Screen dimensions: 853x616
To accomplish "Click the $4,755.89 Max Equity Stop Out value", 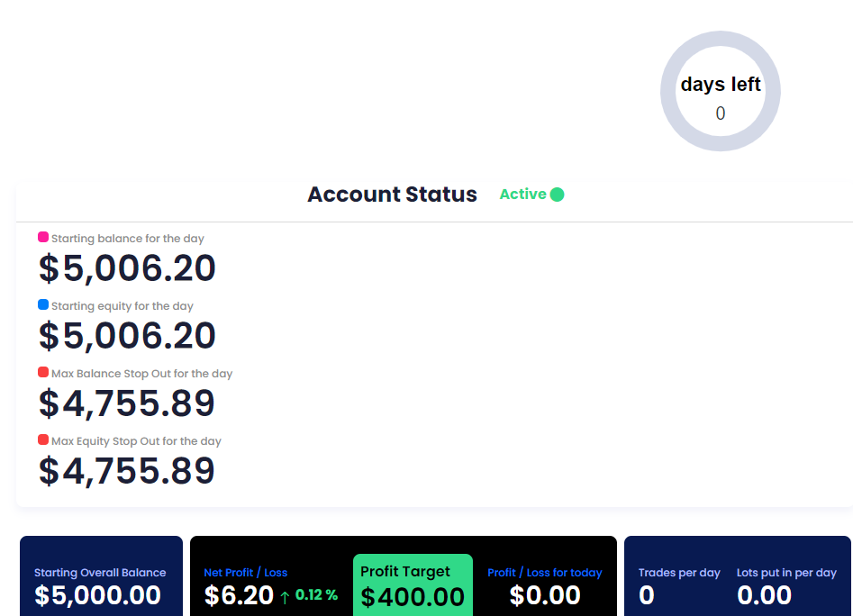I will click(x=127, y=471).
